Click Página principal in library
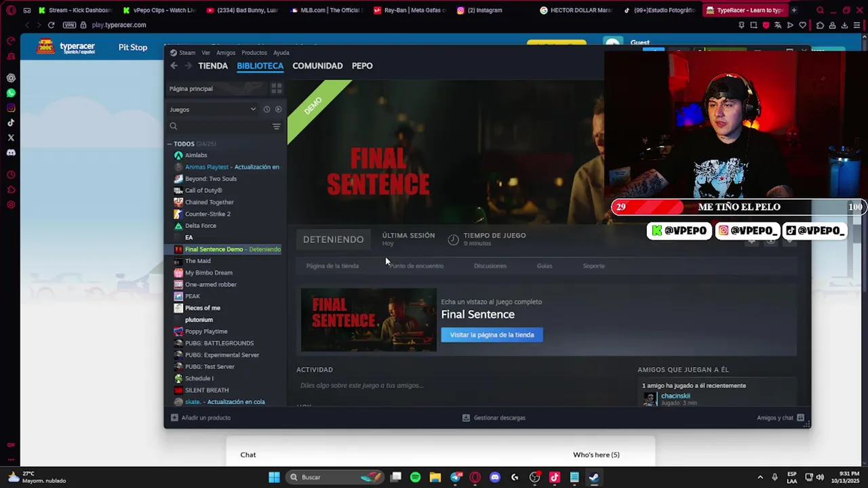The height and width of the screenshot is (488, 868). tap(191, 89)
